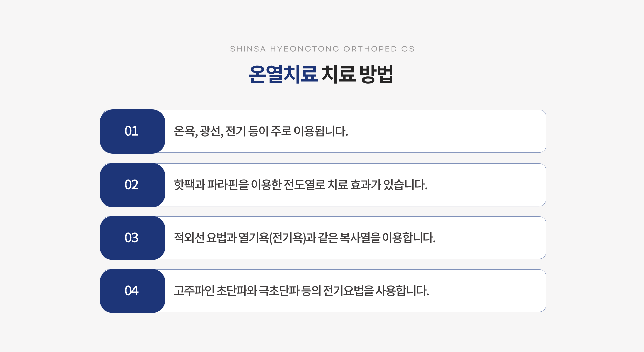Click the word 온욕 in item 01
This screenshot has height=352, width=644.
(x=184, y=131)
